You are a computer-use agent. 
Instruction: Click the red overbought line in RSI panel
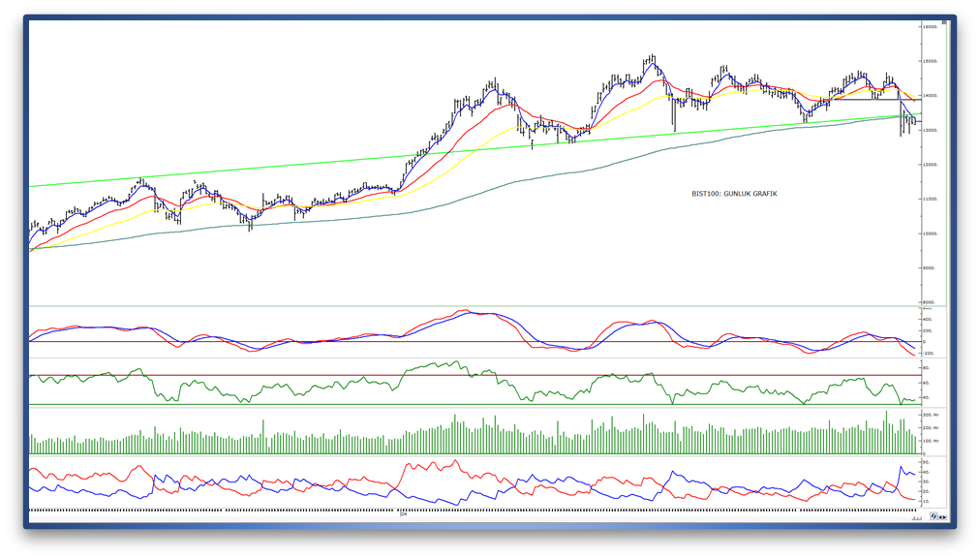(475, 375)
